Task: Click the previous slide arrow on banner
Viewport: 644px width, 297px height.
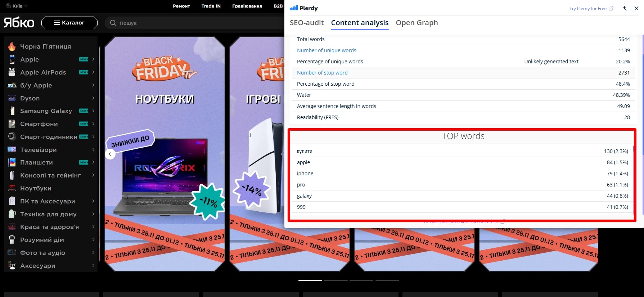Action: click(110, 154)
